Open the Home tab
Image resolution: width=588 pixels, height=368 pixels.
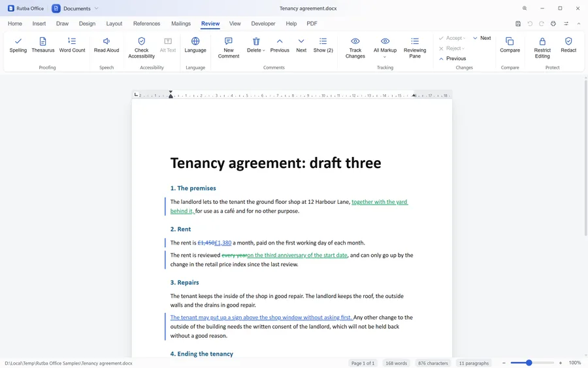coord(15,24)
